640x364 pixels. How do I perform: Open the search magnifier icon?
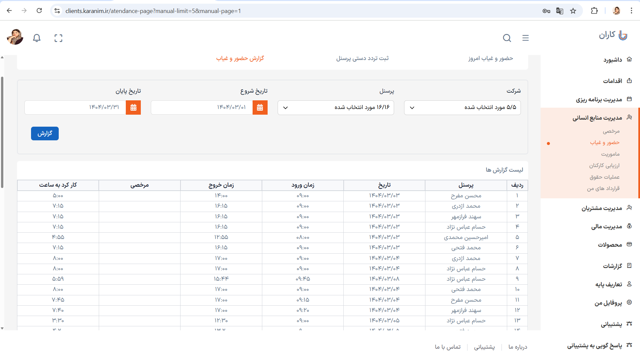click(x=507, y=38)
